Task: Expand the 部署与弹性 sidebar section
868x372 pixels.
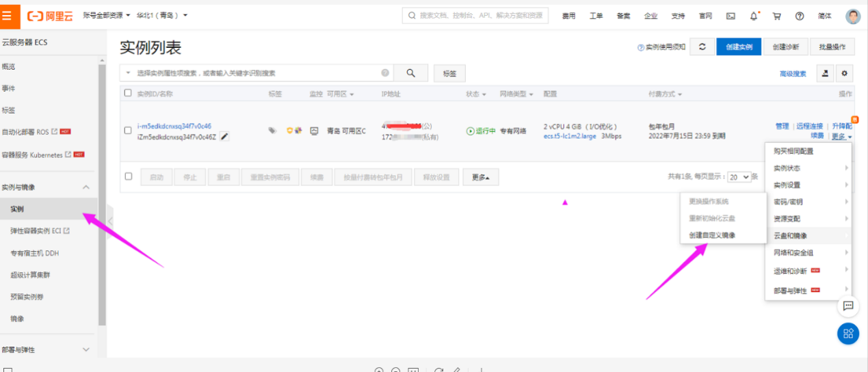Action: click(86, 349)
